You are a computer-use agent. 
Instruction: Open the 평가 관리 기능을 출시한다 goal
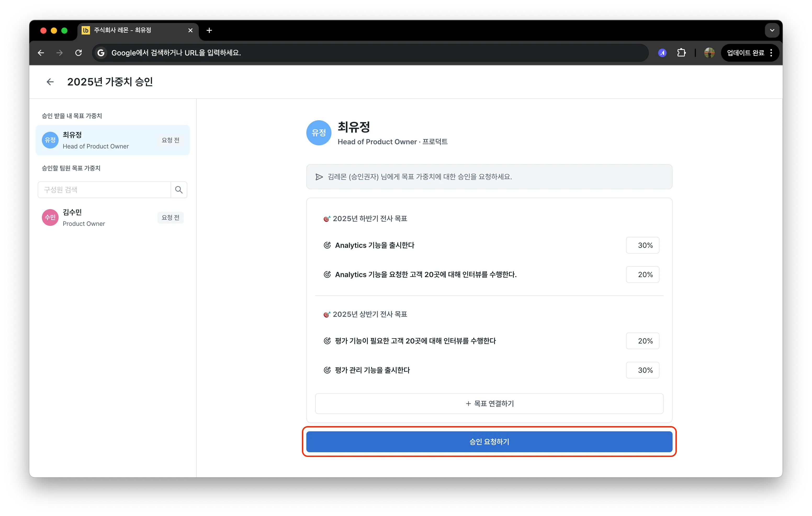tap(372, 370)
